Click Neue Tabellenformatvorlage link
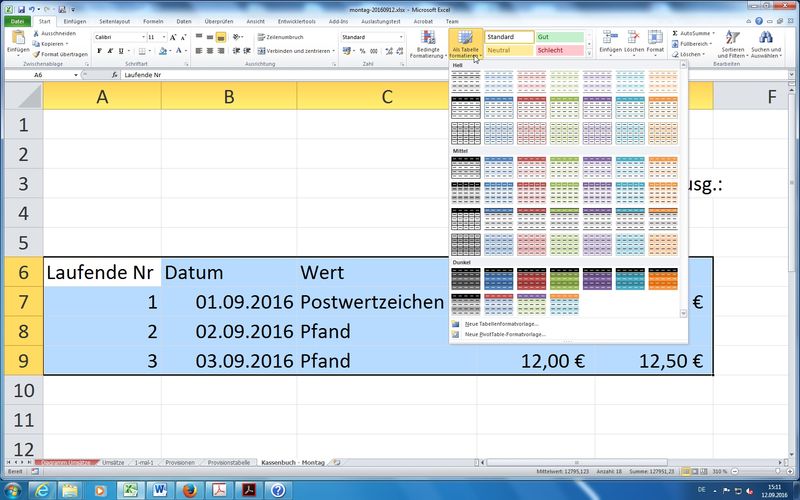The image size is (800, 500). (x=502, y=324)
